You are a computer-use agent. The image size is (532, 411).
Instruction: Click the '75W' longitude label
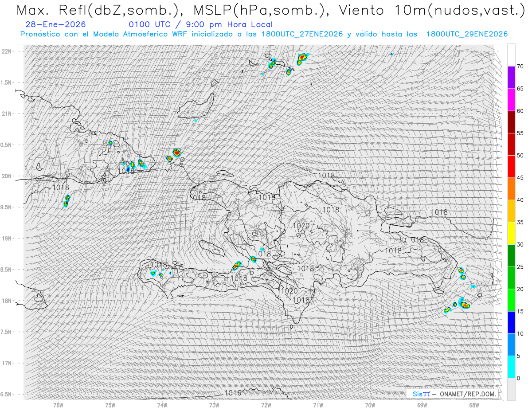click(110, 405)
